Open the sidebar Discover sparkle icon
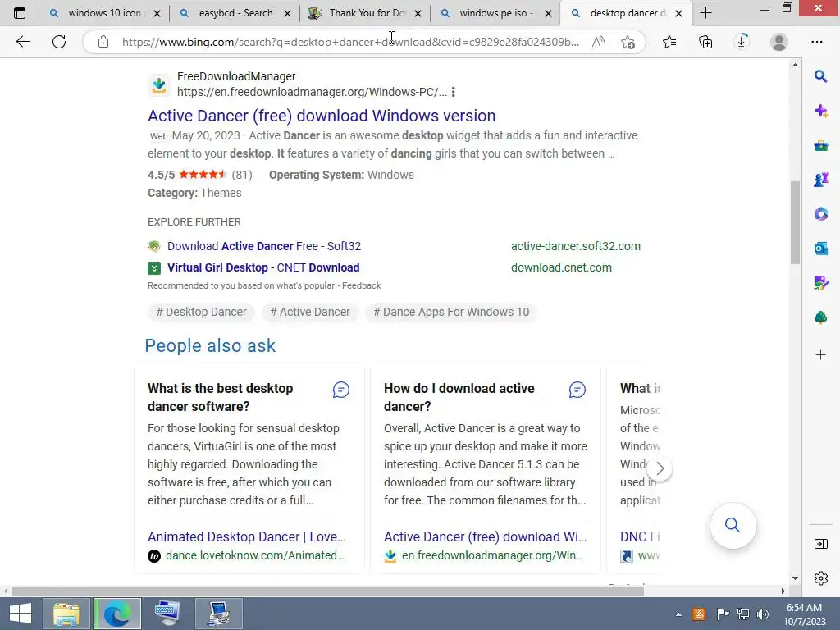The image size is (840, 630). pos(820,111)
